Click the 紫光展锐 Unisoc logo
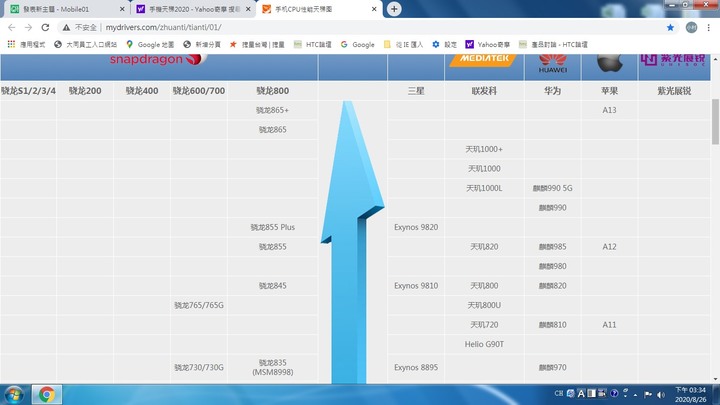 point(673,60)
